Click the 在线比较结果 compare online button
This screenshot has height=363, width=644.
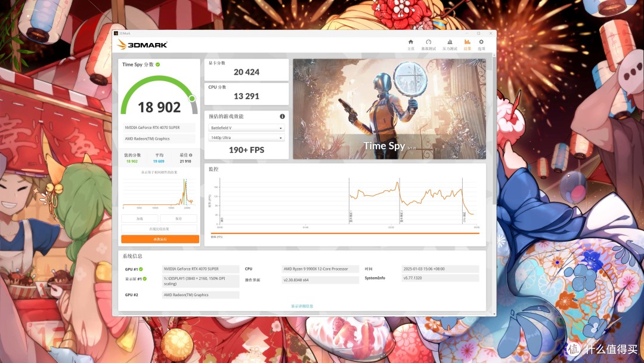159,229
